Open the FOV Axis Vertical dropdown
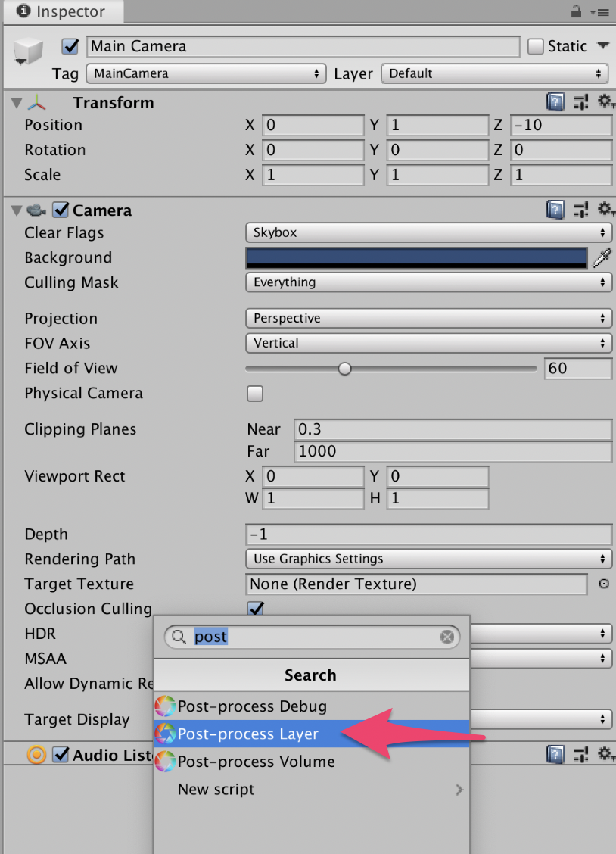 point(429,343)
